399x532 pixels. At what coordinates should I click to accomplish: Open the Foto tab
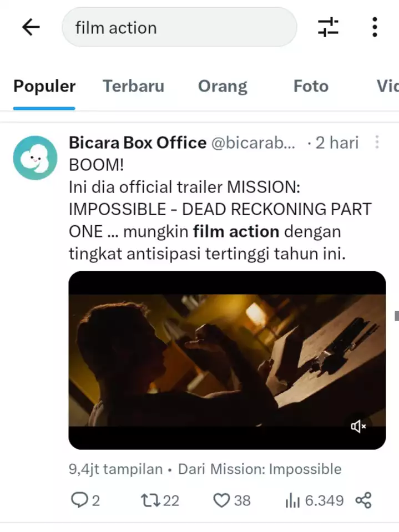coord(311,86)
